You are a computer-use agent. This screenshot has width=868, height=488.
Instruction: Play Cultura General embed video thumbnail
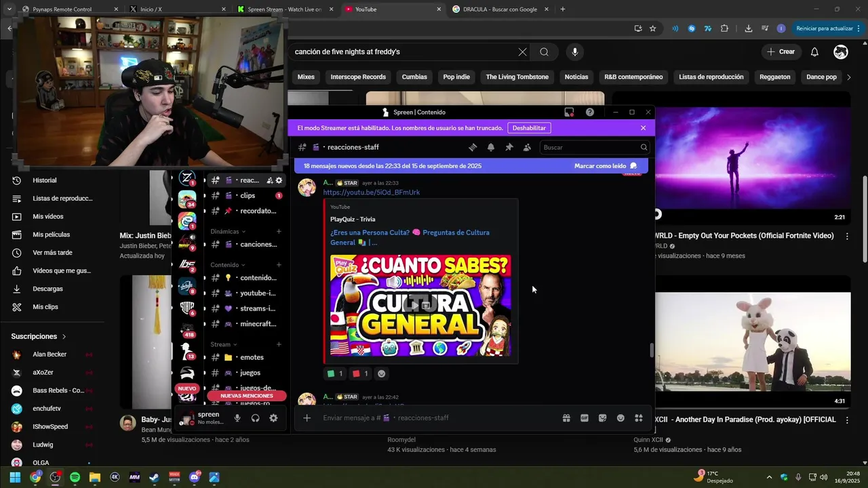(420, 306)
